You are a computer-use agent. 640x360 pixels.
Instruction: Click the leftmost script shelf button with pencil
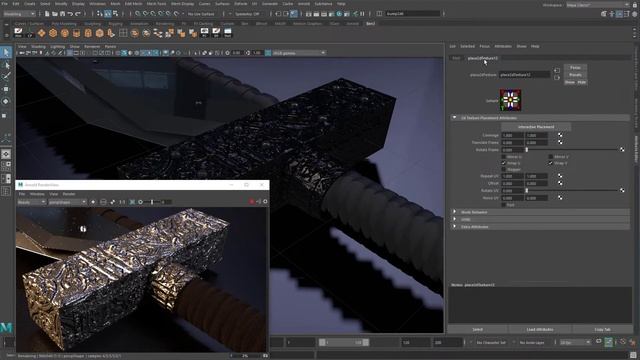click(x=18, y=33)
